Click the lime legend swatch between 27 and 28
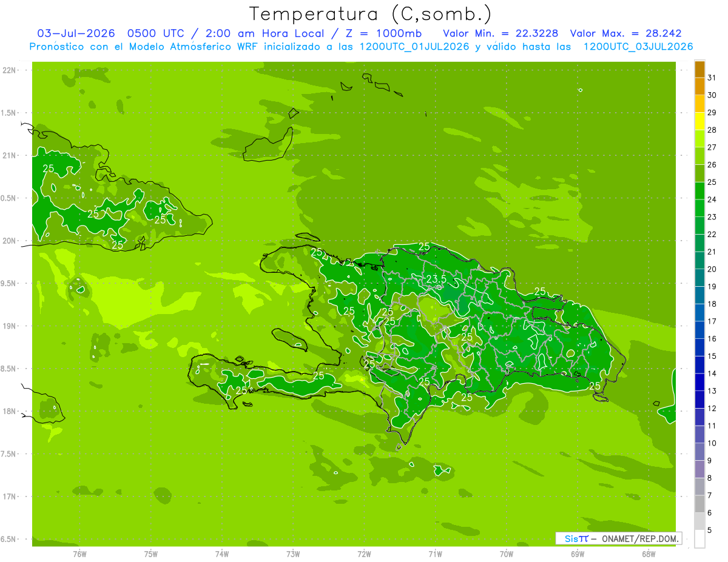 (699, 139)
